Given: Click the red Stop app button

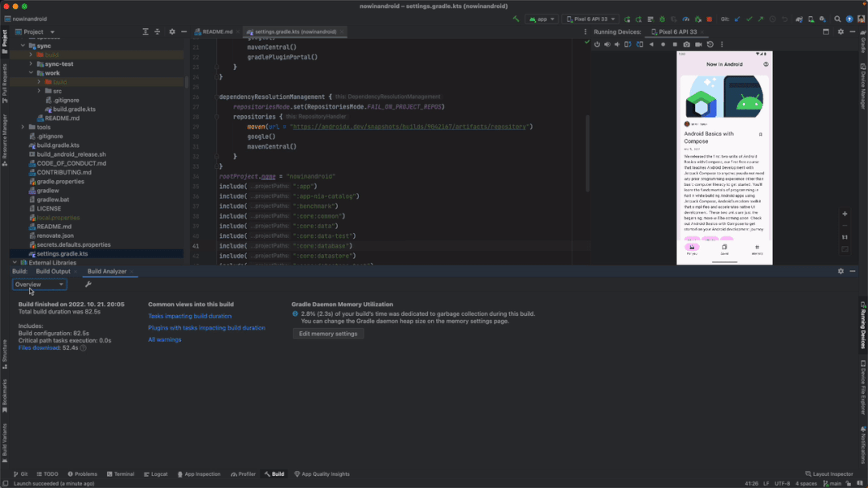Looking at the screenshot, I should 710,18.
